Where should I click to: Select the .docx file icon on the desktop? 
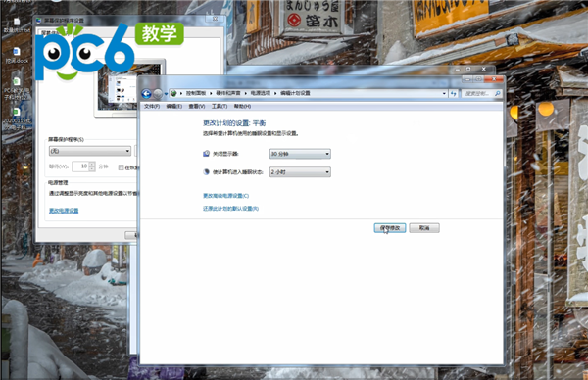click(x=17, y=55)
